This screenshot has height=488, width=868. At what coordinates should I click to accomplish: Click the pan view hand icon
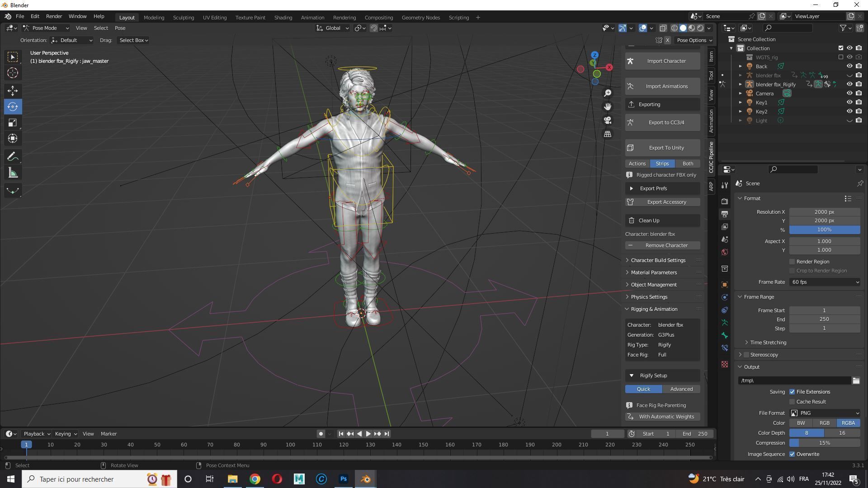tap(608, 107)
